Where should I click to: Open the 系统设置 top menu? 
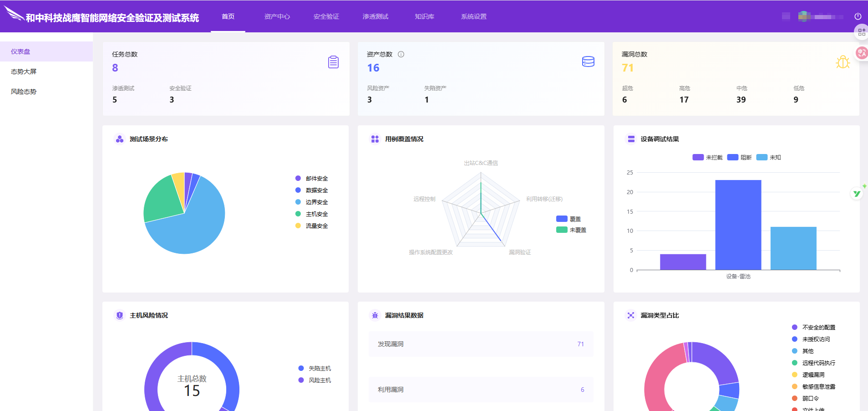(x=473, y=16)
